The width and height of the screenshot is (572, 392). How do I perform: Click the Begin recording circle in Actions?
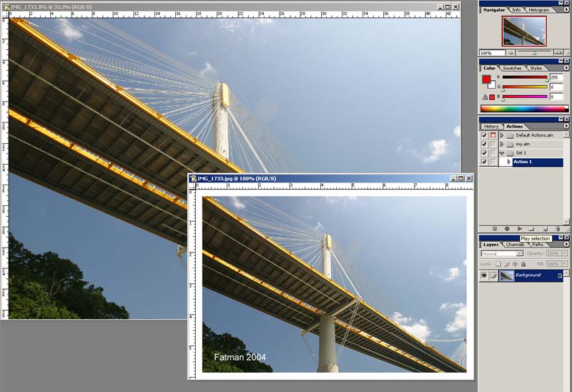click(x=507, y=229)
